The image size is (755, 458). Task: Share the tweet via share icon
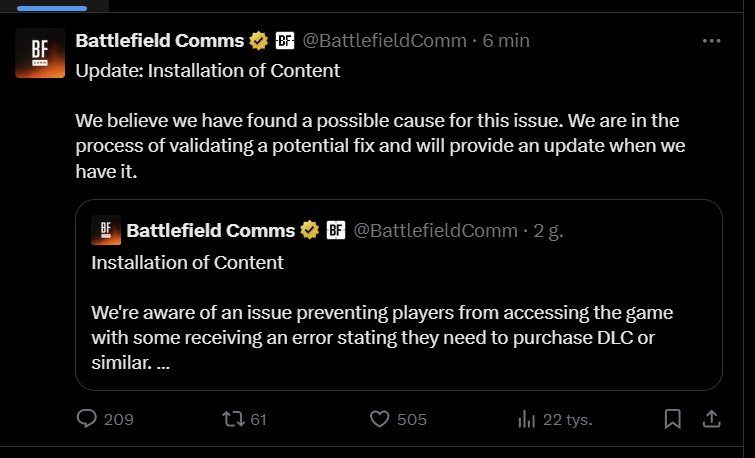click(x=711, y=419)
